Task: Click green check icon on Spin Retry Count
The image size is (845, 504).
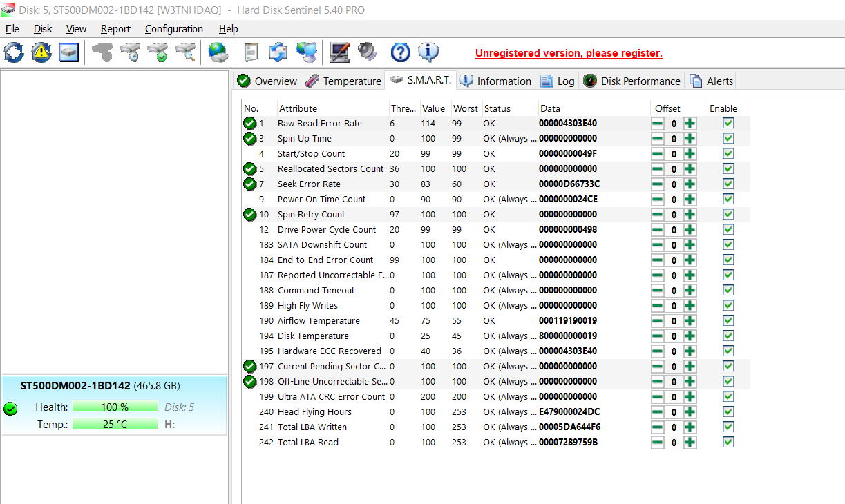Action: click(249, 215)
